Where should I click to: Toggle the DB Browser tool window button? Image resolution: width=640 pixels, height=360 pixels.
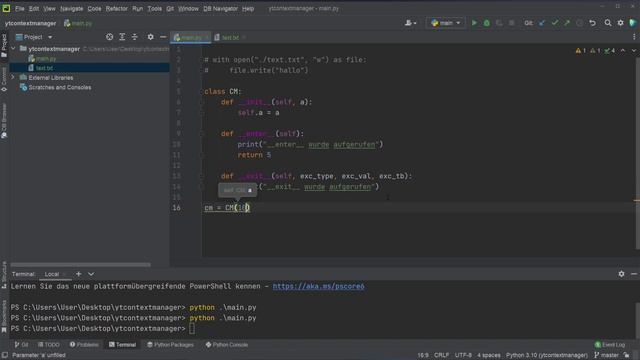tap(4, 121)
